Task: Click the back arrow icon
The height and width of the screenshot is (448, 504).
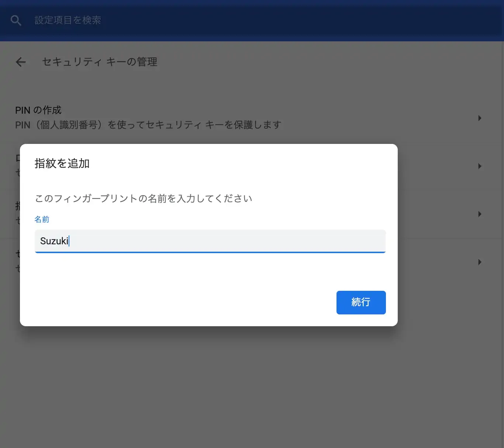Action: tap(21, 62)
